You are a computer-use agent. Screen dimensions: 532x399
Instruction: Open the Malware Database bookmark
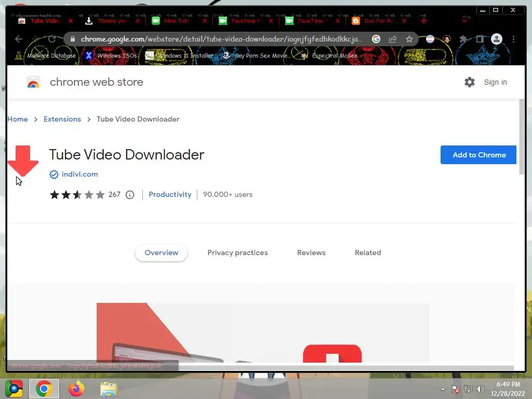click(x=46, y=56)
